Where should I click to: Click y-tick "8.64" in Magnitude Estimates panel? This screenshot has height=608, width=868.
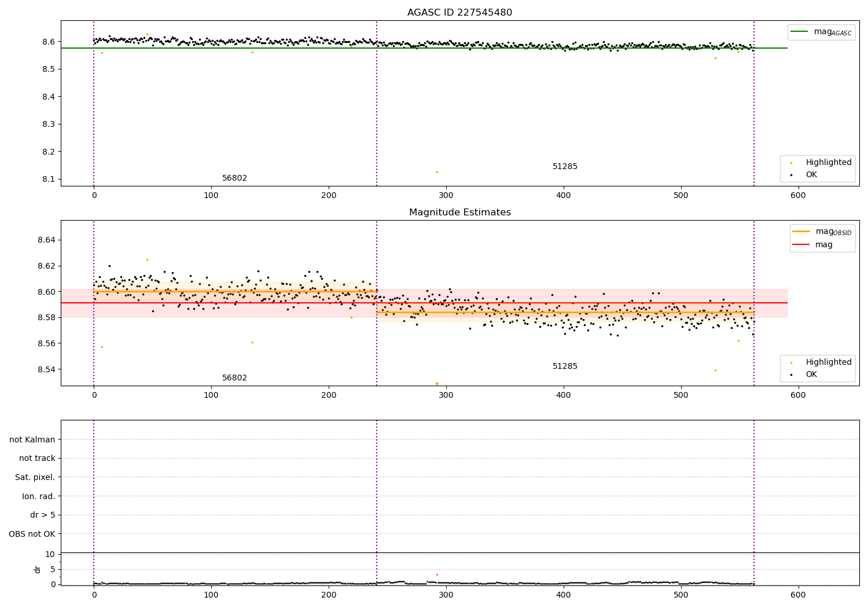tap(47, 240)
